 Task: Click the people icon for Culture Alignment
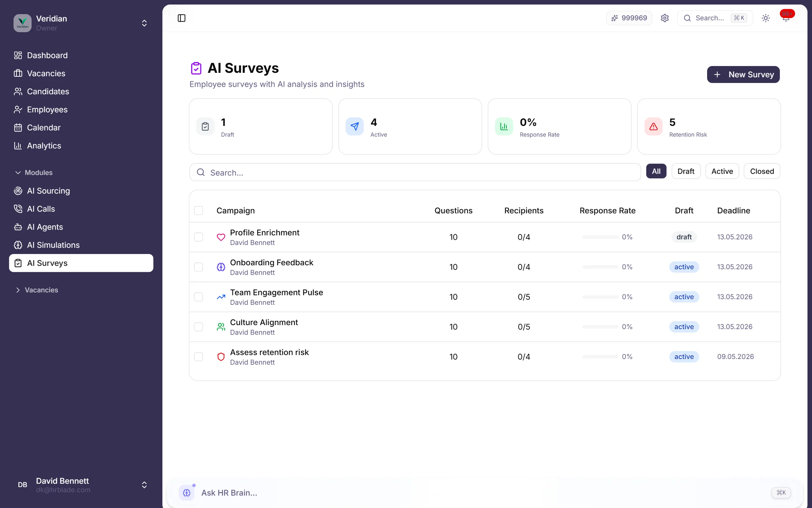[x=221, y=326]
